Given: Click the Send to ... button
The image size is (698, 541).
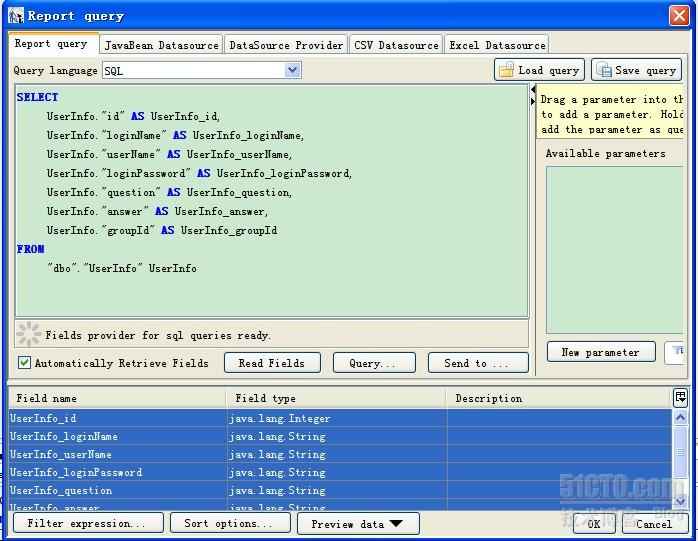Looking at the screenshot, I should coord(478,363).
